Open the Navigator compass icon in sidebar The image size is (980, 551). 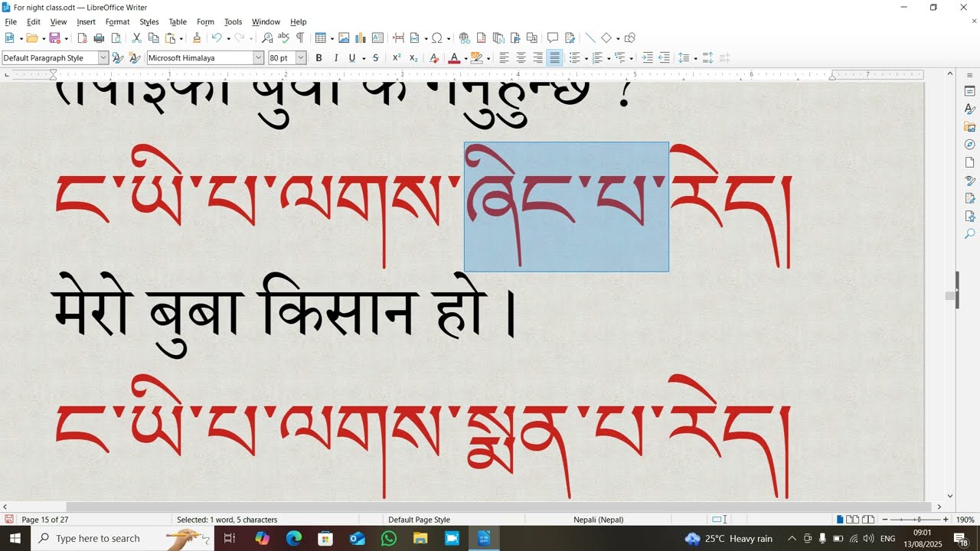coord(969,145)
